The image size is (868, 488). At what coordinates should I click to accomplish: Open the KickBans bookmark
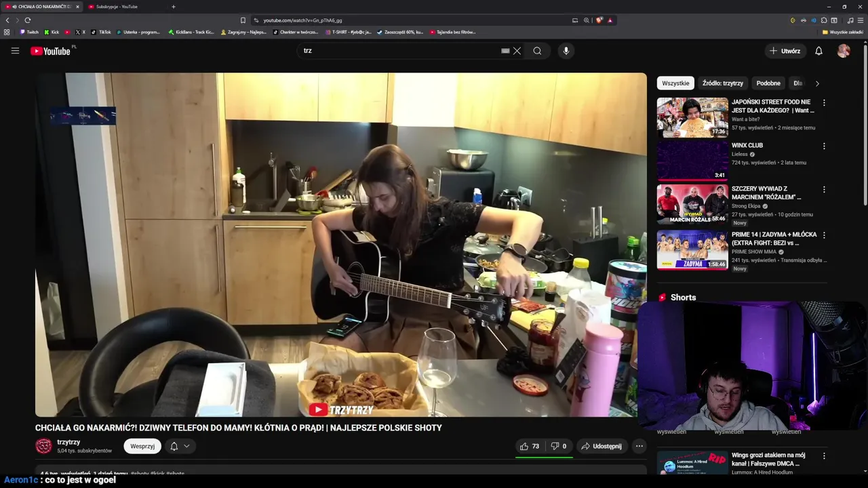point(191,32)
